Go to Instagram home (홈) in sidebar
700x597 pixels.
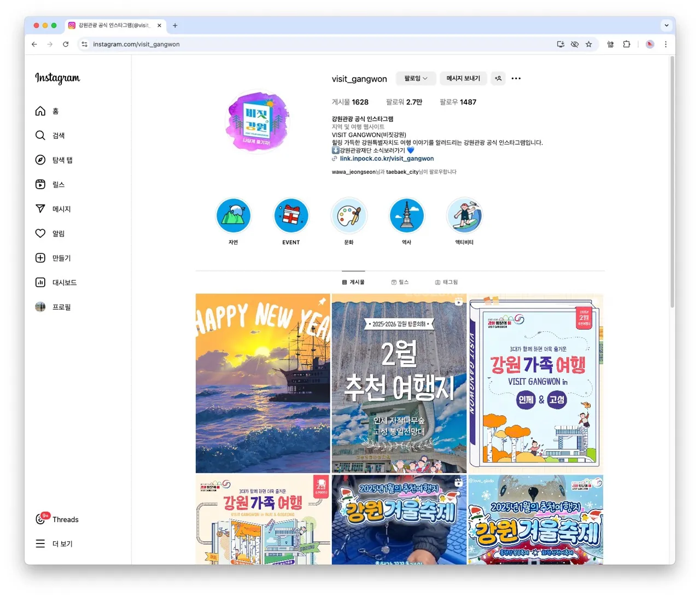tap(47, 111)
